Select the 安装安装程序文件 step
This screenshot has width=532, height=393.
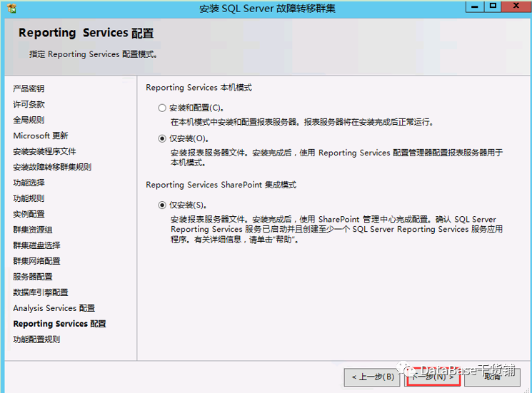44,151
